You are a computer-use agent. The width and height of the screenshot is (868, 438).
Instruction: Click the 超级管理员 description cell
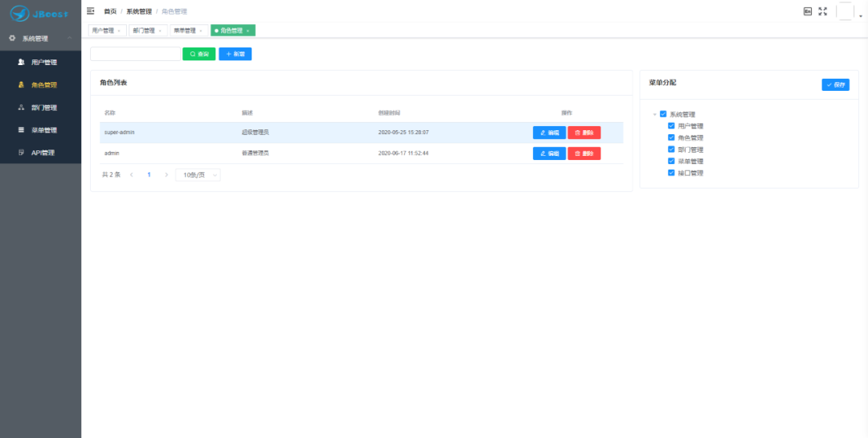[256, 133]
